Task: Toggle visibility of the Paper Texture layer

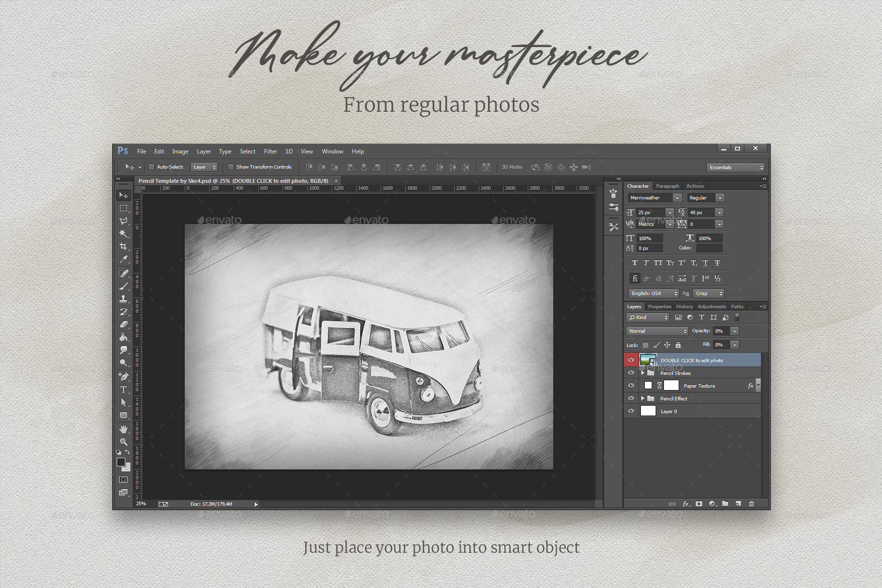Action: tap(631, 385)
